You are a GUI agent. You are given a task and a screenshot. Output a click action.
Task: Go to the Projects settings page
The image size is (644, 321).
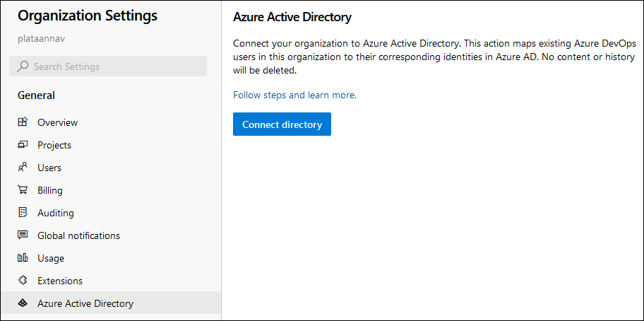point(54,145)
